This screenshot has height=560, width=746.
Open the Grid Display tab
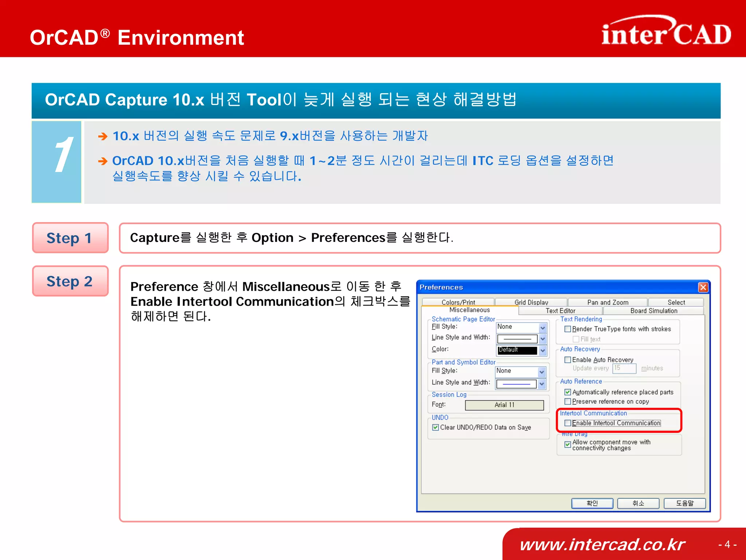(531, 302)
